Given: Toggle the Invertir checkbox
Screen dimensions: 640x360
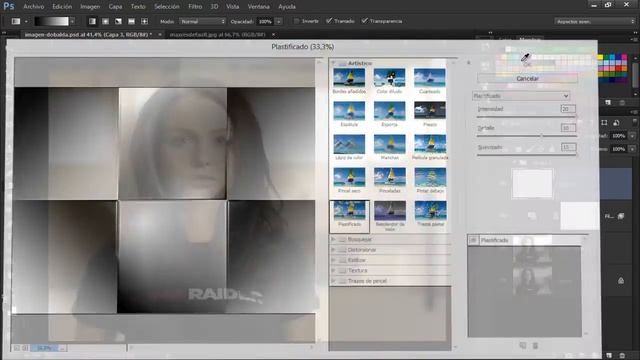Looking at the screenshot, I should pyautogui.click(x=297, y=21).
